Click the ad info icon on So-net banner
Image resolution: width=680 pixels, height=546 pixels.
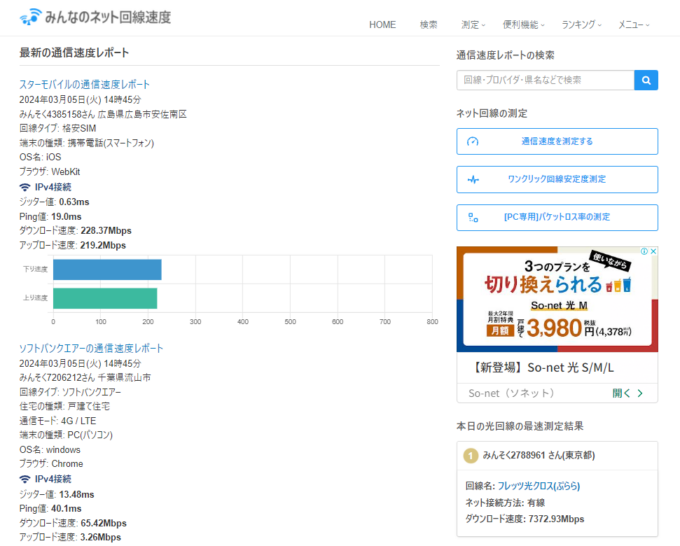click(x=643, y=252)
